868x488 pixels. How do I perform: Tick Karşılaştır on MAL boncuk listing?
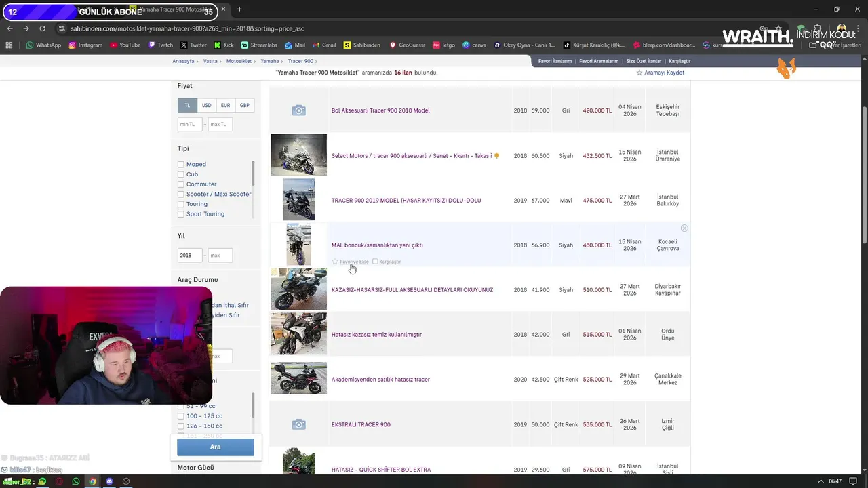pyautogui.click(x=375, y=262)
